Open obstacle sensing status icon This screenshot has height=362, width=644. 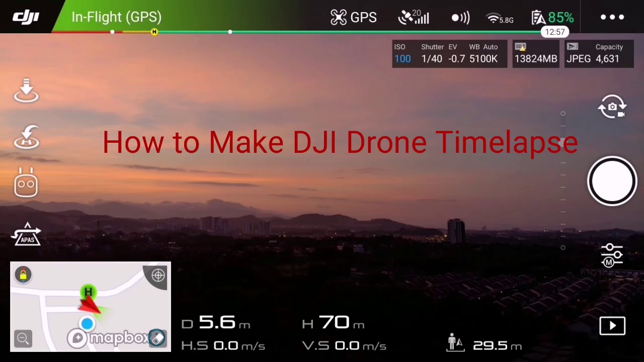tap(460, 18)
